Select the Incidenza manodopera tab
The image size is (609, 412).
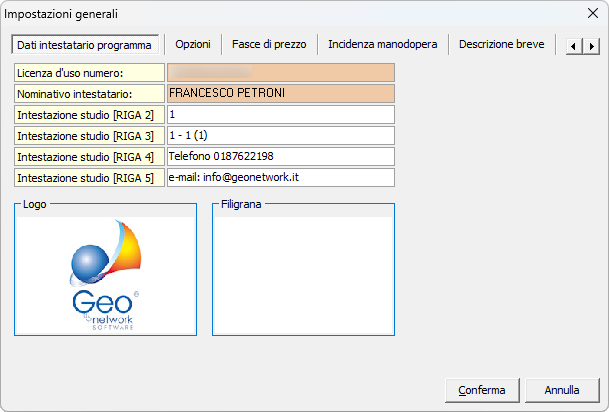(x=382, y=45)
